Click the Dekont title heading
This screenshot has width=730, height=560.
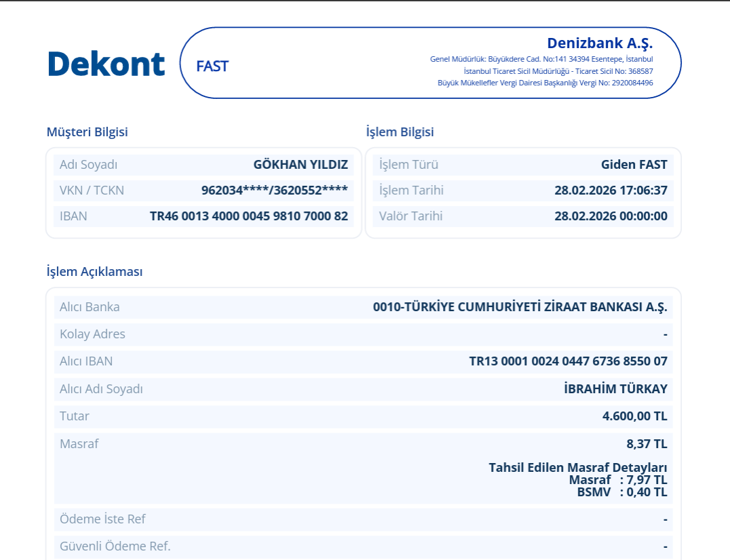(106, 64)
